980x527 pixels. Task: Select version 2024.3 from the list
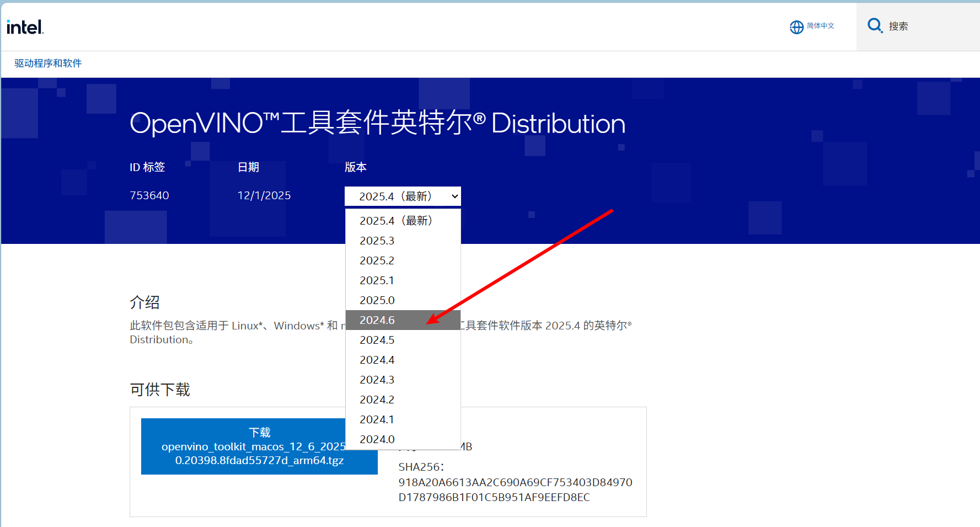pos(403,380)
